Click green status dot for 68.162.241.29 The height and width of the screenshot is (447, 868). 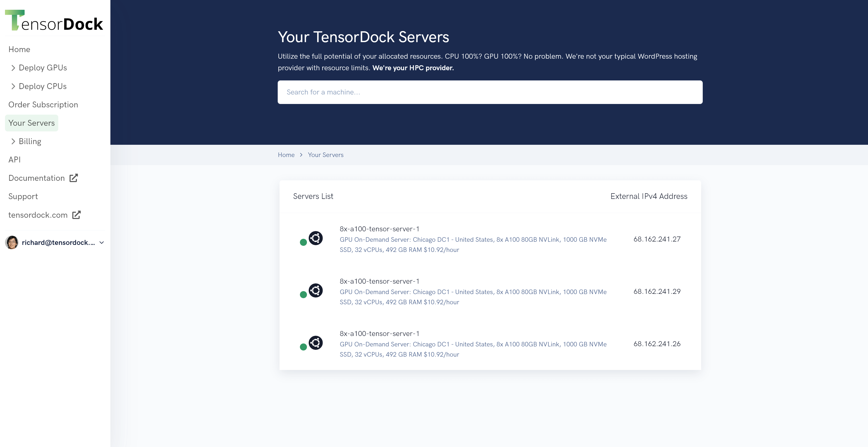[303, 295]
